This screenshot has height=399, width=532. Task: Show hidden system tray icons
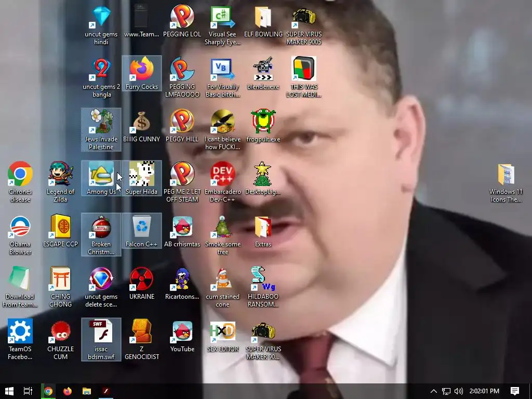point(434,391)
